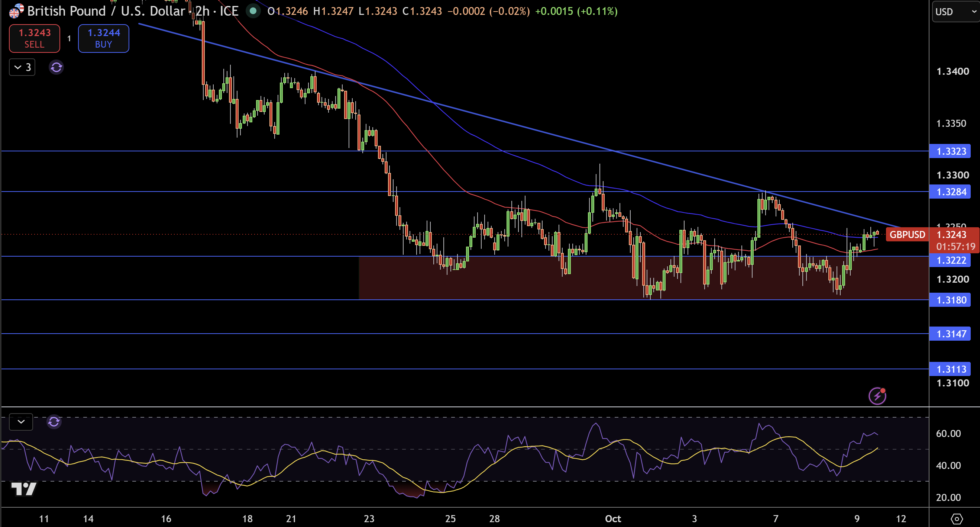980x527 pixels.
Task: Select the 1.3180 horizontal line price label
Action: tap(950, 300)
